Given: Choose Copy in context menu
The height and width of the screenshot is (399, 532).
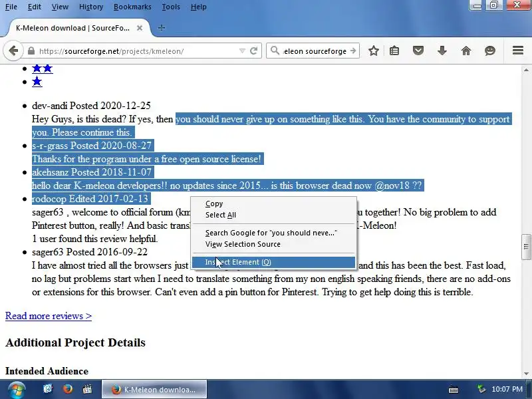Looking at the screenshot, I should point(274,204).
